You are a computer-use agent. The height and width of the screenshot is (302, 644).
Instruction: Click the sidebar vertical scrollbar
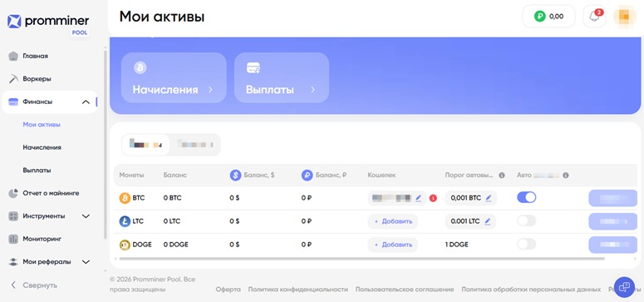click(x=106, y=144)
